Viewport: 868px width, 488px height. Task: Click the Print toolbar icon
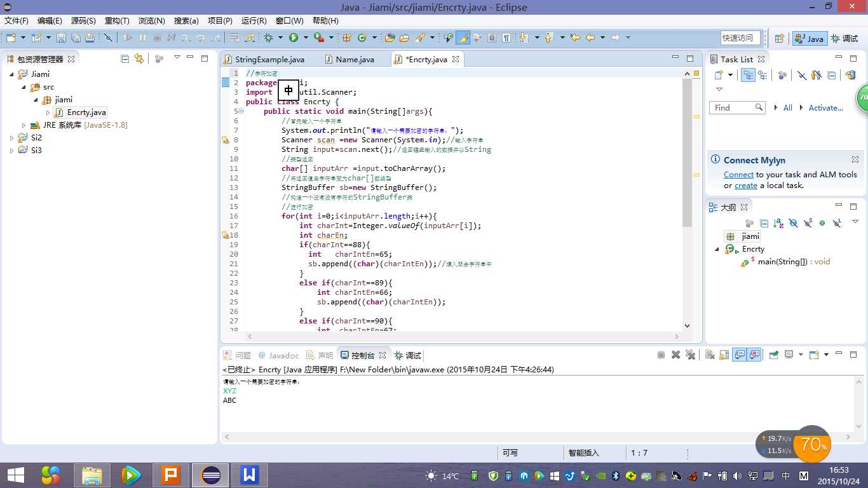[90, 38]
